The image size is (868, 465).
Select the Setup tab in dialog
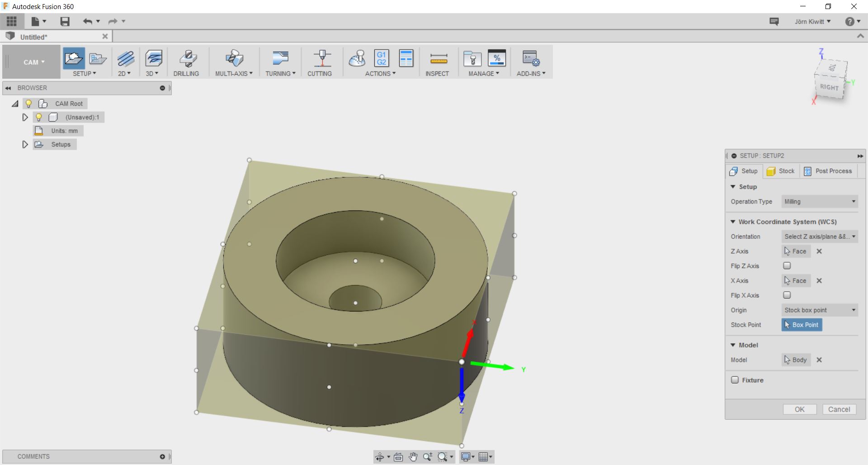click(x=744, y=171)
